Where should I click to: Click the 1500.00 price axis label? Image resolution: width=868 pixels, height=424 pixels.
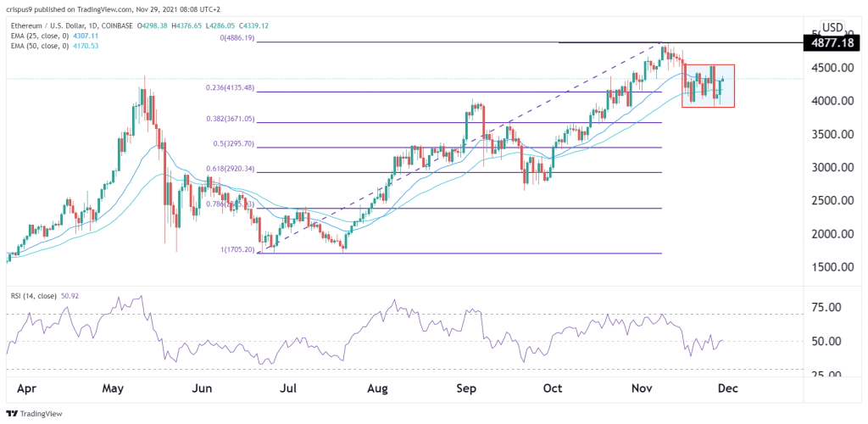click(832, 267)
